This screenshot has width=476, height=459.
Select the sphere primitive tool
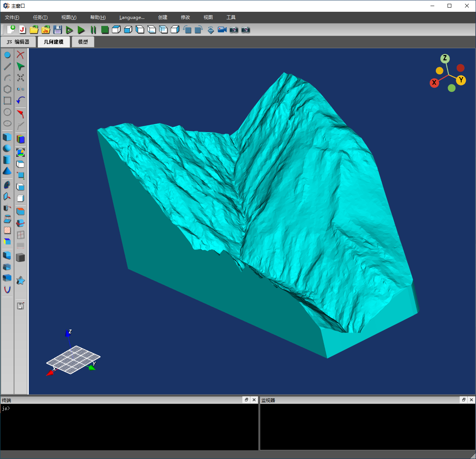pos(7,148)
